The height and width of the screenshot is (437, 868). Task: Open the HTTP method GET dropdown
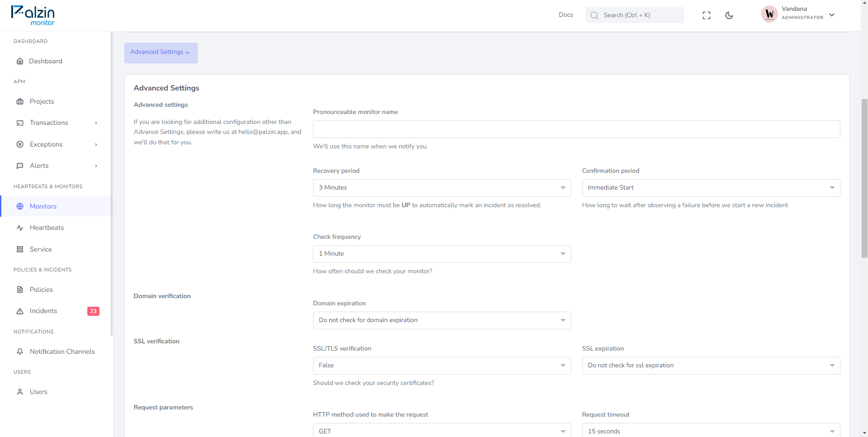click(x=442, y=430)
